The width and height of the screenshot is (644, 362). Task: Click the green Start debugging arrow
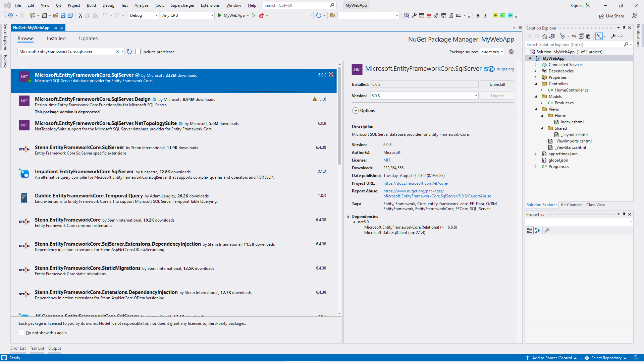point(219,15)
